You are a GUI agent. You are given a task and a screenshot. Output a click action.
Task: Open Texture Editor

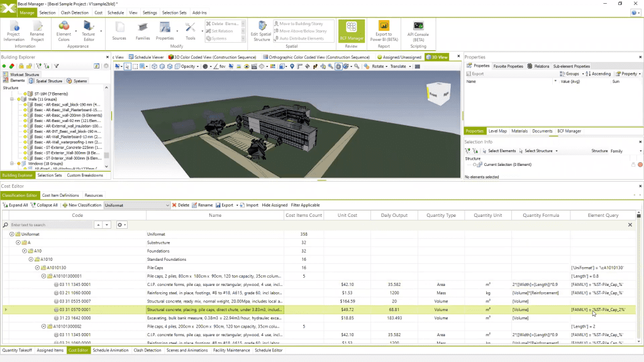[x=88, y=31]
